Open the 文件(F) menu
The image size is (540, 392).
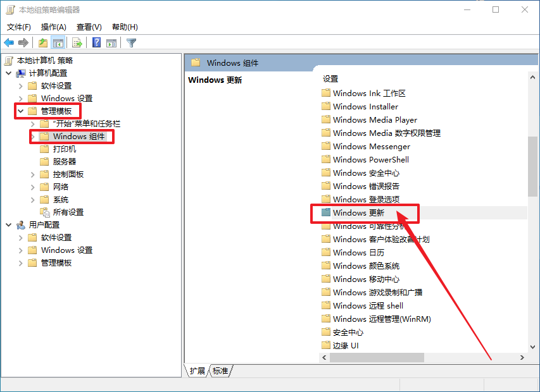point(18,27)
